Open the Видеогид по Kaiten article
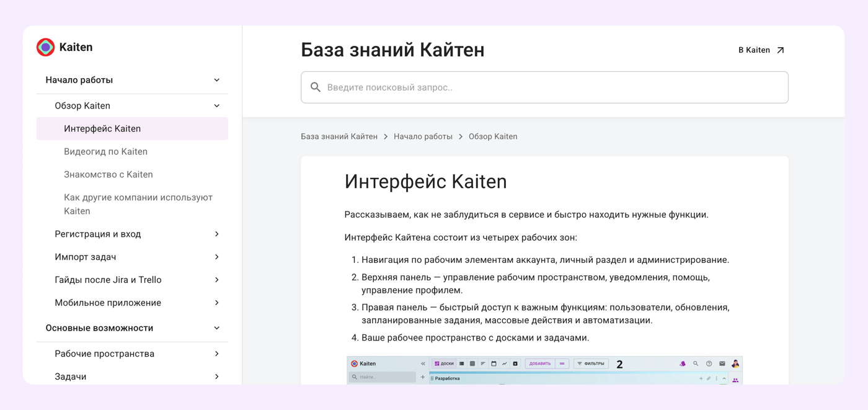The image size is (868, 410). [105, 151]
